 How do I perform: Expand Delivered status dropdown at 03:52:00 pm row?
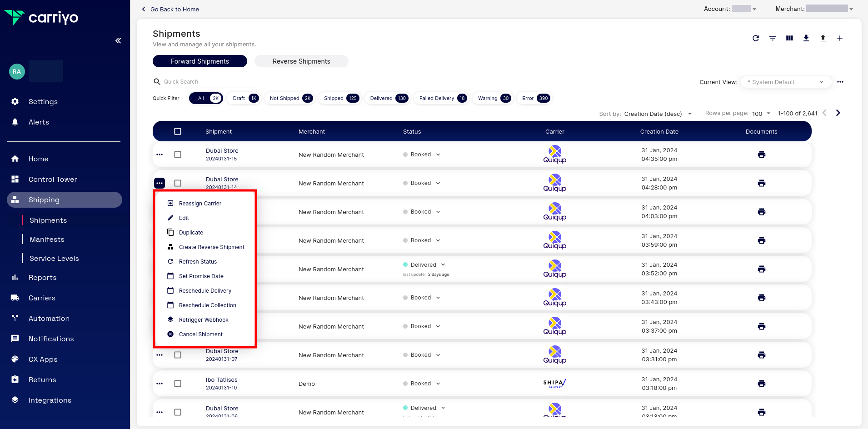(x=443, y=264)
